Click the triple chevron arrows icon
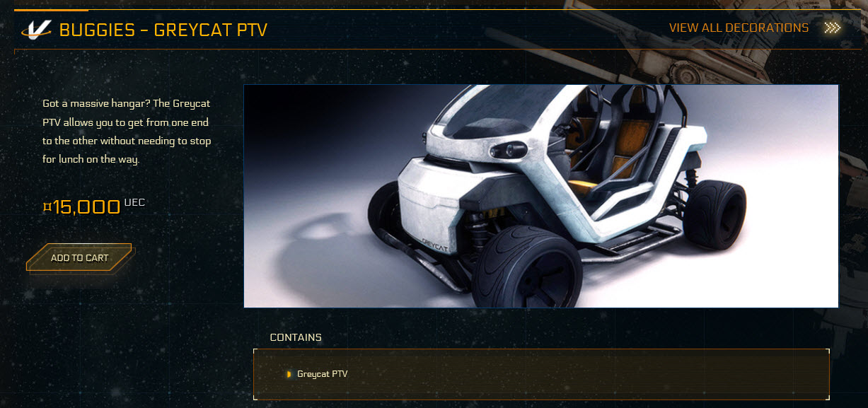Image resolution: width=868 pixels, height=408 pixels. (x=833, y=28)
